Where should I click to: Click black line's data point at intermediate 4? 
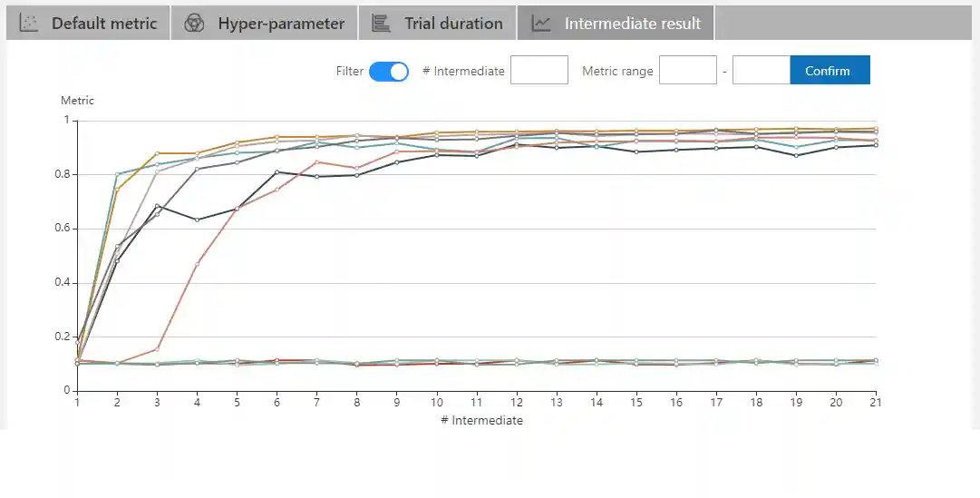coord(197,220)
